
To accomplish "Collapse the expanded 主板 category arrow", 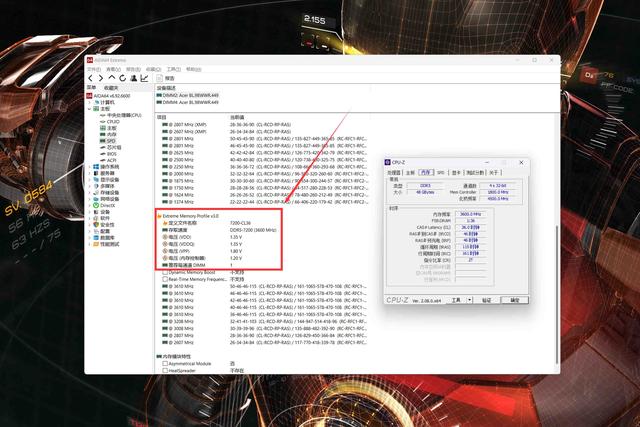I will pyautogui.click(x=89, y=109).
